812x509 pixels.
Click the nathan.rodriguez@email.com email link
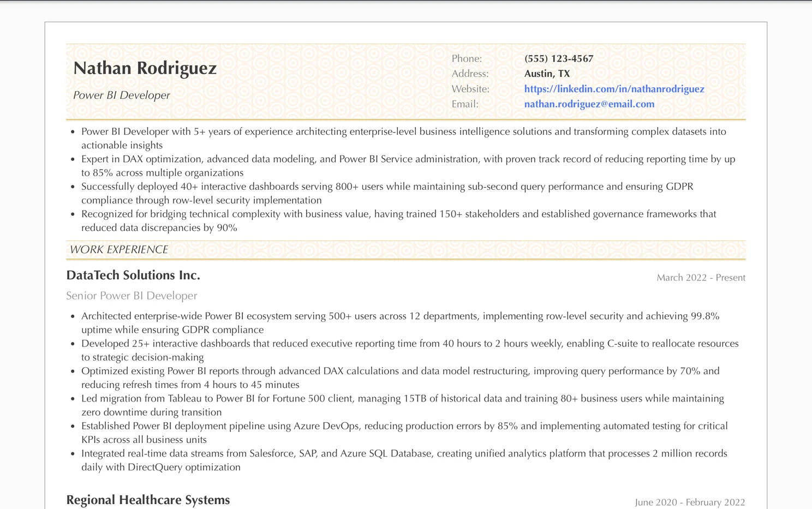589,104
